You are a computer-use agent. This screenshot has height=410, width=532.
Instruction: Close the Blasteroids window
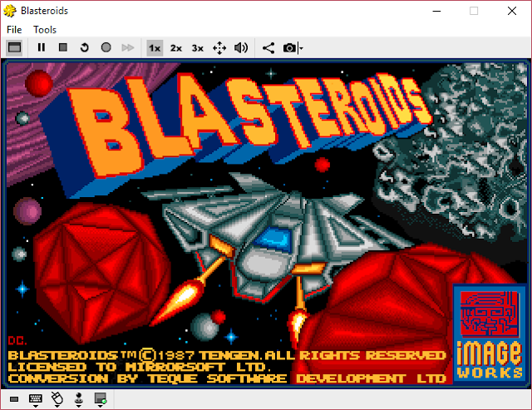pyautogui.click(x=512, y=11)
